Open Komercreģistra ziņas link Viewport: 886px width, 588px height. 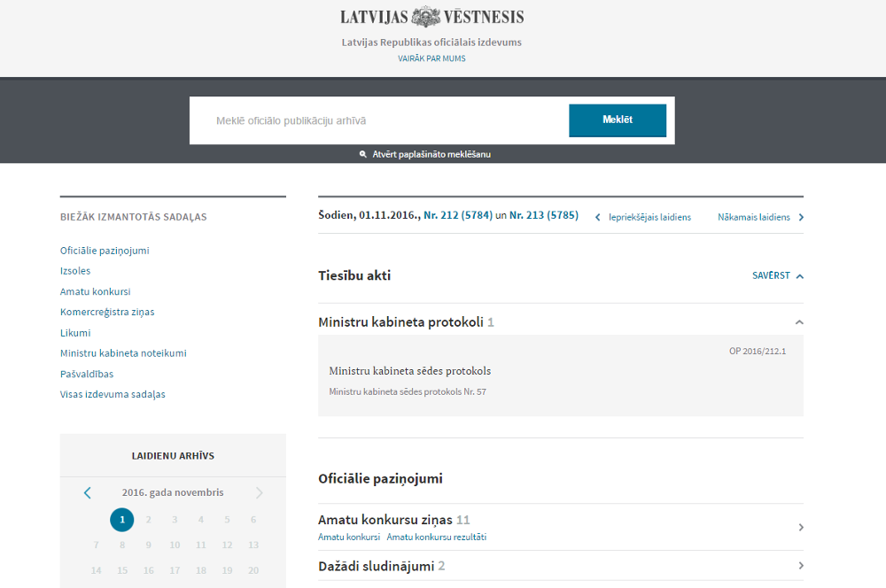[107, 312]
